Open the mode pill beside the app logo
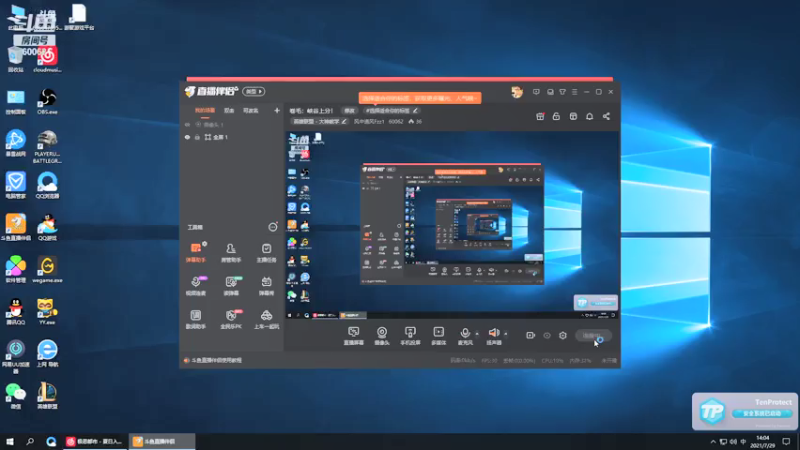Image resolution: width=800 pixels, height=450 pixels. (x=254, y=91)
